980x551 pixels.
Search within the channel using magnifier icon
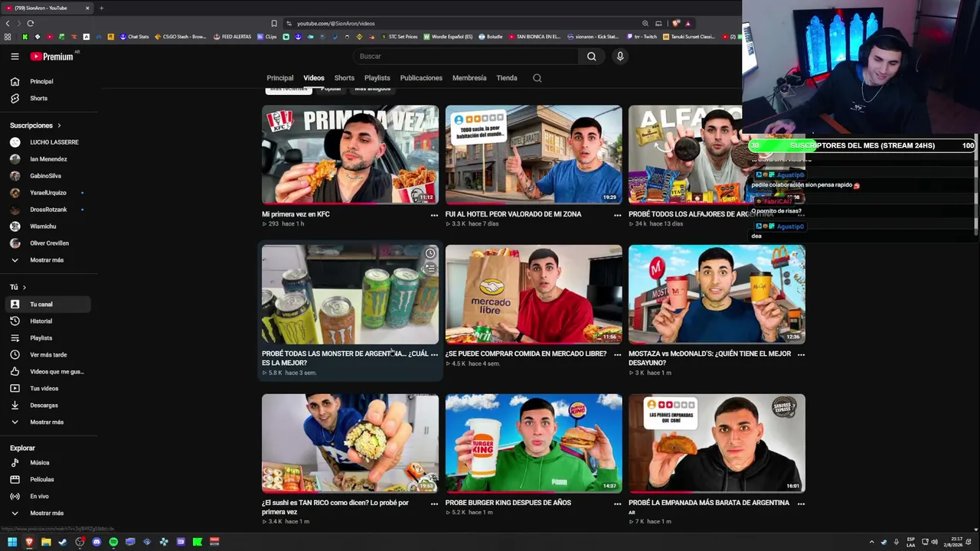point(537,78)
